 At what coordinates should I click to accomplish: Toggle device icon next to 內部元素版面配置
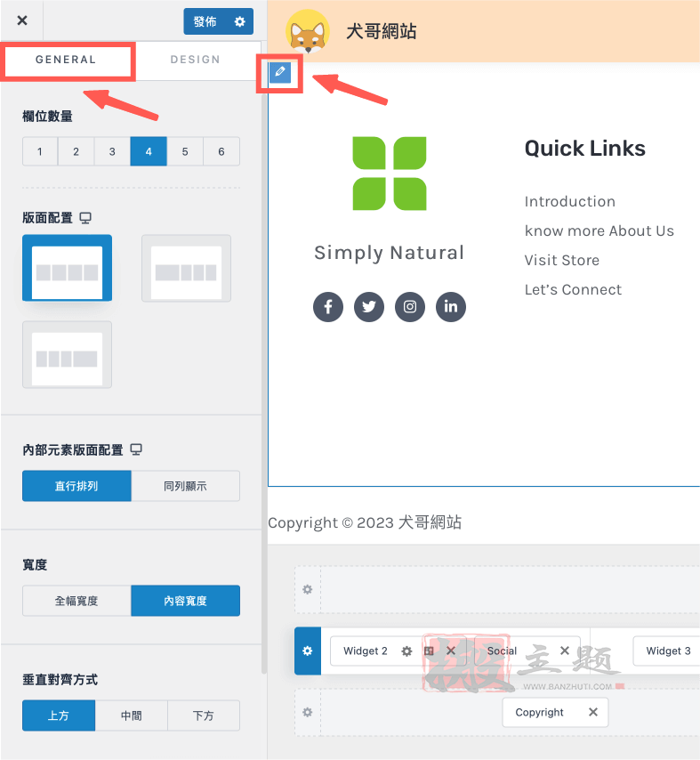tap(136, 449)
